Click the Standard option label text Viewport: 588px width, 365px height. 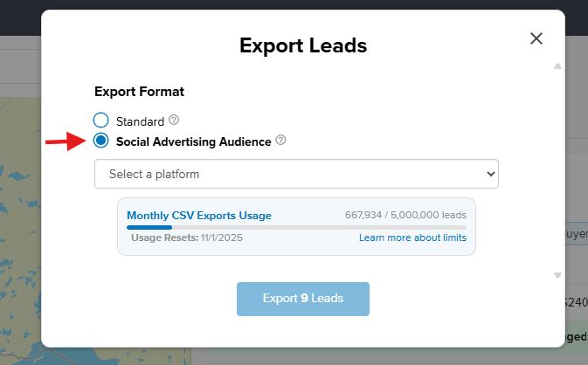pyautogui.click(x=140, y=120)
